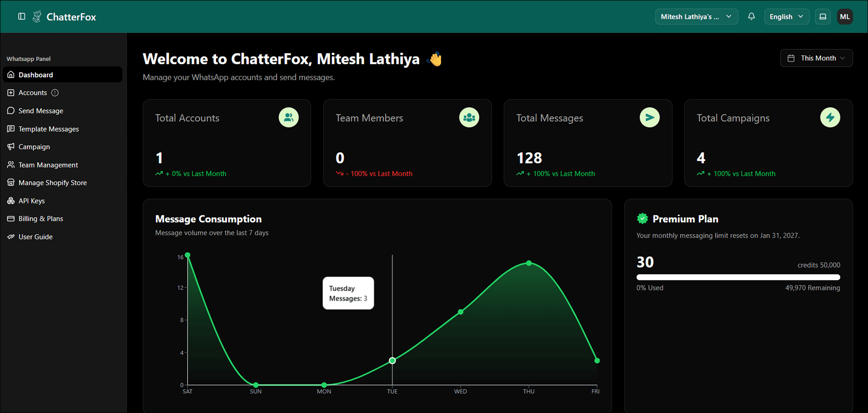
Task: Select Template Messages in sidebar
Action: click(x=62, y=129)
